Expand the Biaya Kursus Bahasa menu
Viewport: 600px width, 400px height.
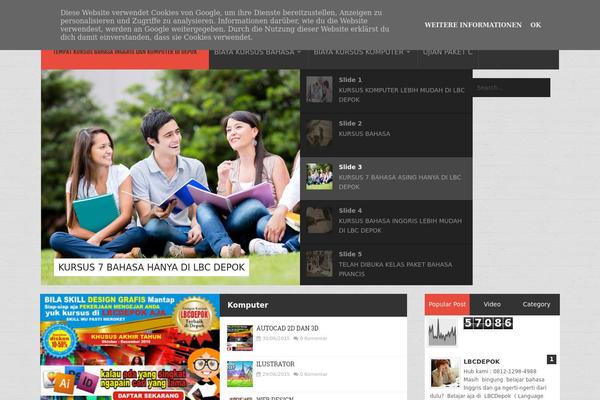[258, 52]
